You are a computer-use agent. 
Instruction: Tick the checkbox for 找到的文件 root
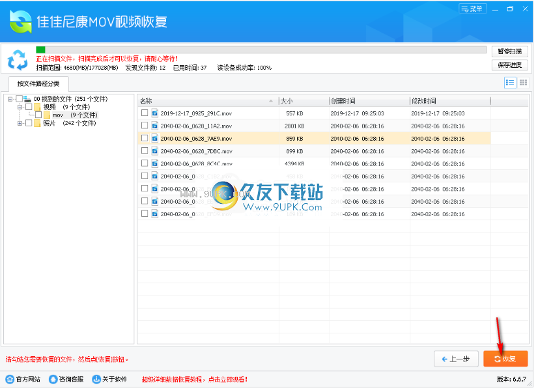click(20, 99)
